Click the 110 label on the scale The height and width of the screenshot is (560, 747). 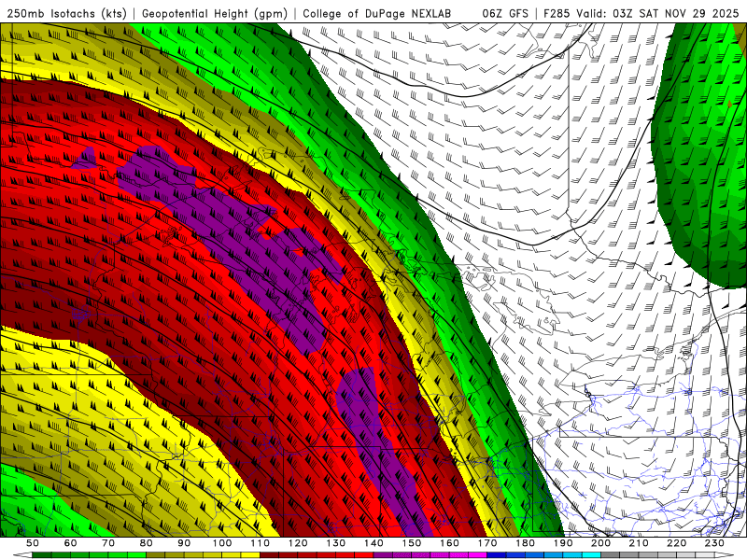[x=260, y=543]
